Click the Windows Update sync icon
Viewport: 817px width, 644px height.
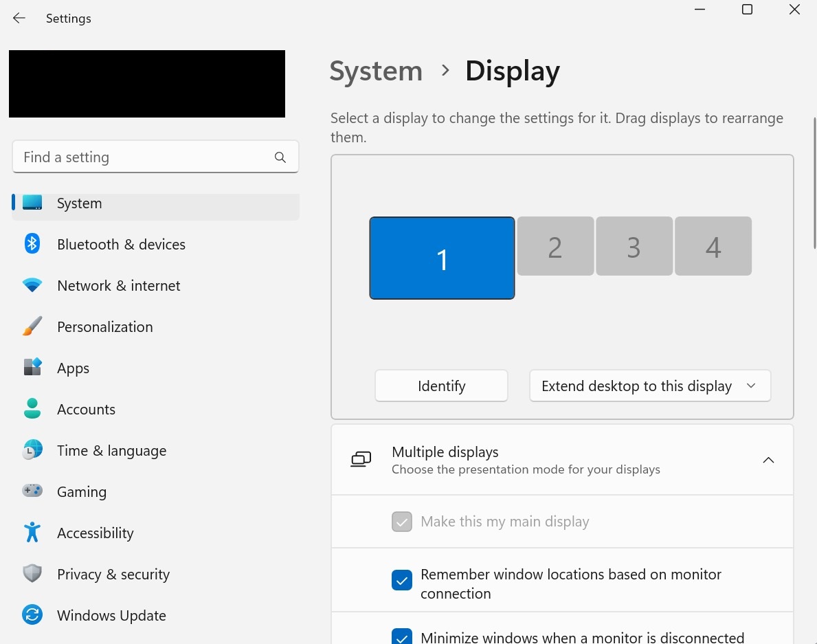[32, 615]
